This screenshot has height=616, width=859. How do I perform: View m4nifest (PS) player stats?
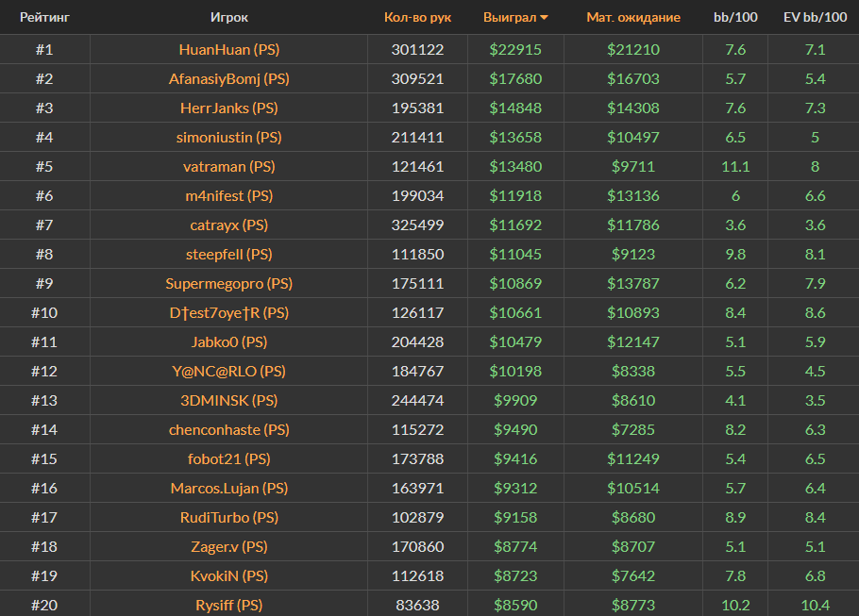coord(228,196)
